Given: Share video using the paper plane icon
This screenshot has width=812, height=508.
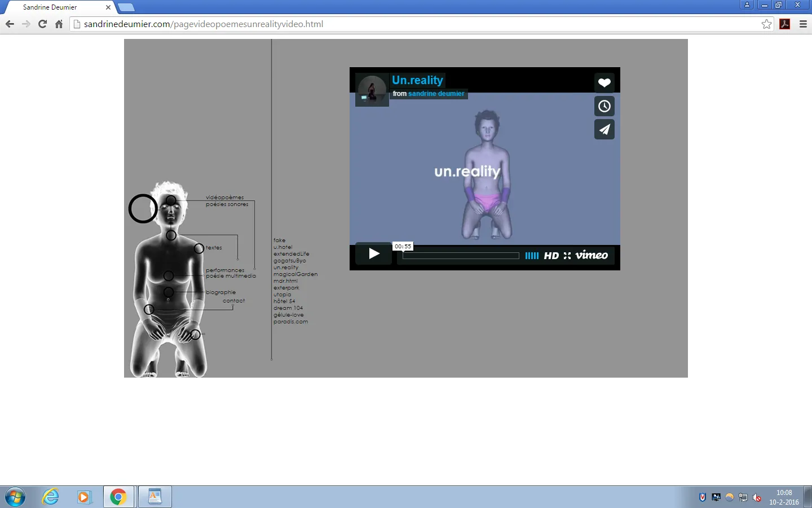Looking at the screenshot, I should coord(604,130).
